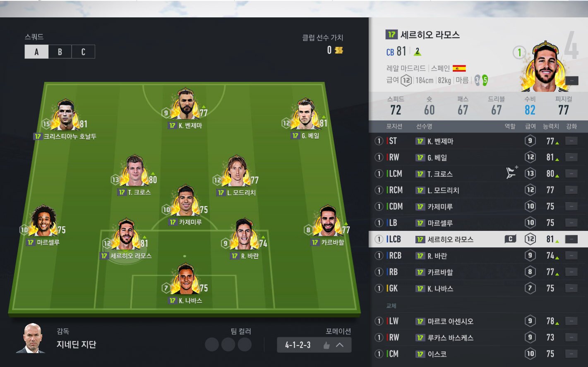Click the first team color circle
The width and height of the screenshot is (588, 367).
tap(212, 345)
